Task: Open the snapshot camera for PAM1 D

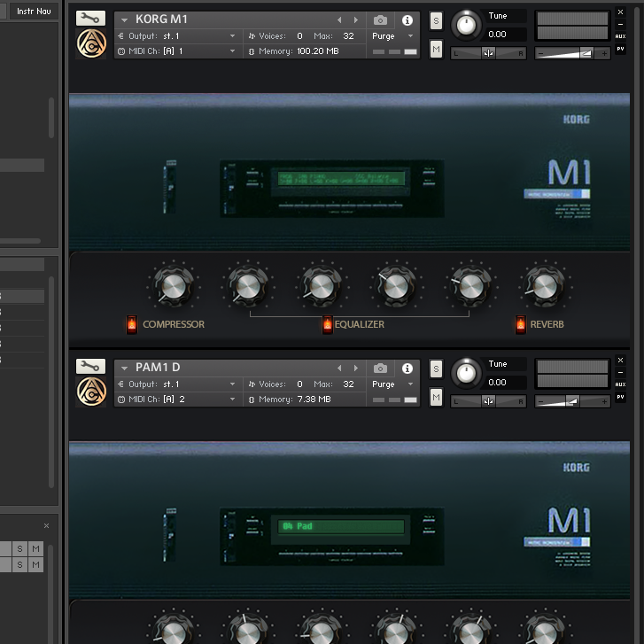Action: tap(380, 369)
